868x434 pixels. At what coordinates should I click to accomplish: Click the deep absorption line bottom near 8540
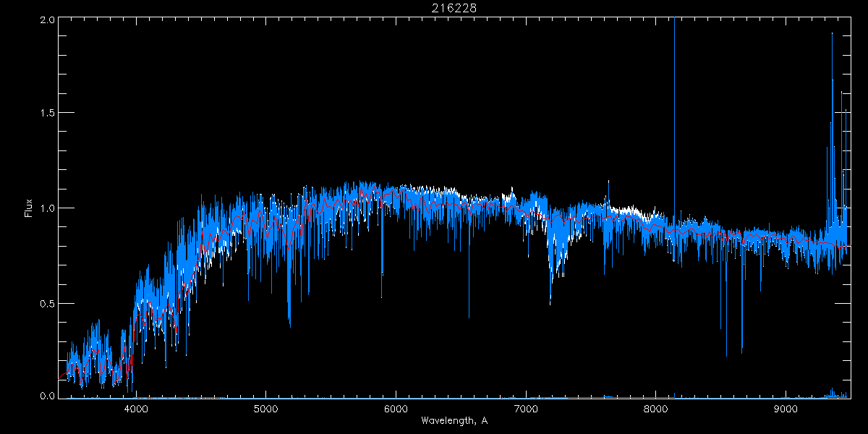point(726,353)
